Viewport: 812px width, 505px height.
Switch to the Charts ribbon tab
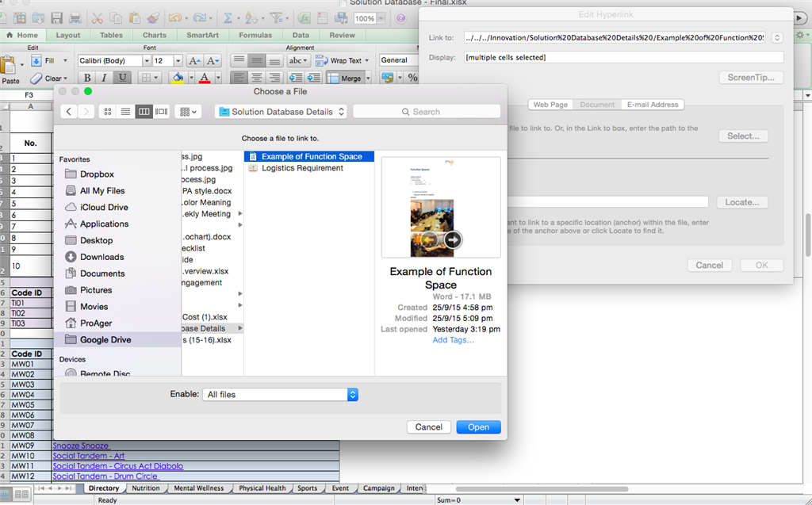pyautogui.click(x=154, y=35)
